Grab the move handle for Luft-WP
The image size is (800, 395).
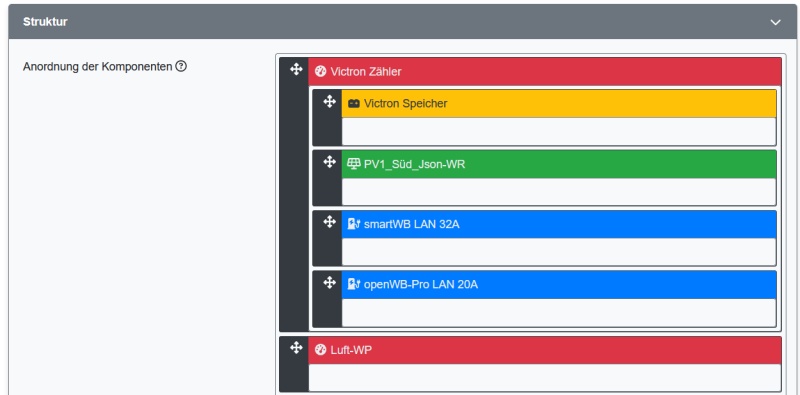(296, 348)
